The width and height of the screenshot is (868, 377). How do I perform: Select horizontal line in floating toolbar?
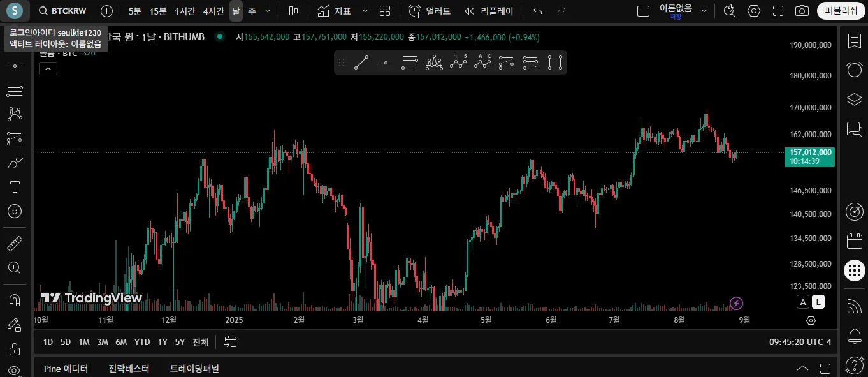point(386,63)
